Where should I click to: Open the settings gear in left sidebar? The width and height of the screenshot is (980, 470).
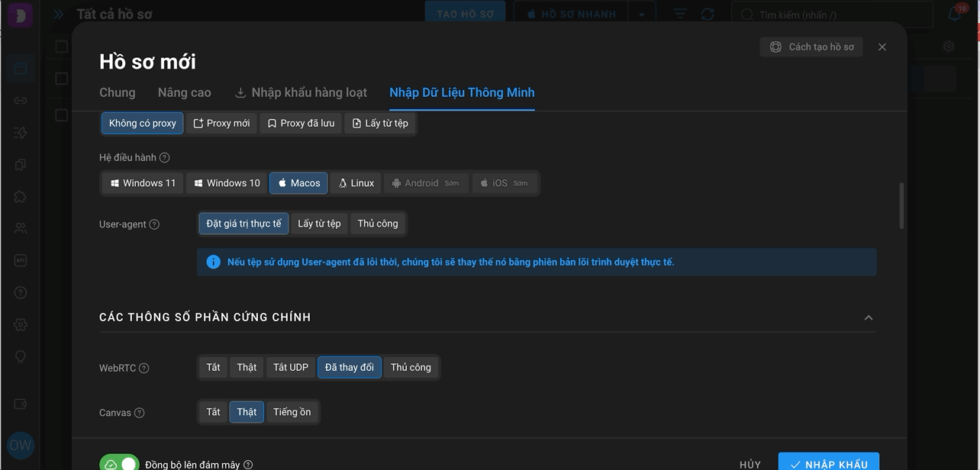point(21,325)
